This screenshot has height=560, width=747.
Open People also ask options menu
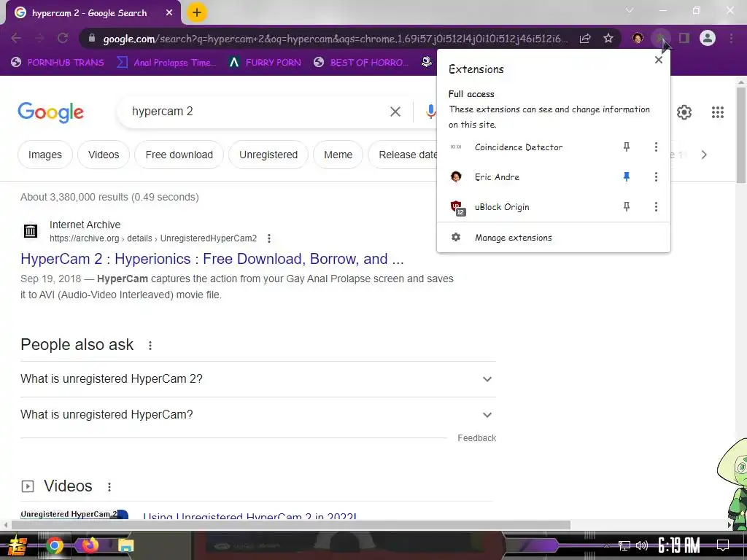tap(150, 345)
